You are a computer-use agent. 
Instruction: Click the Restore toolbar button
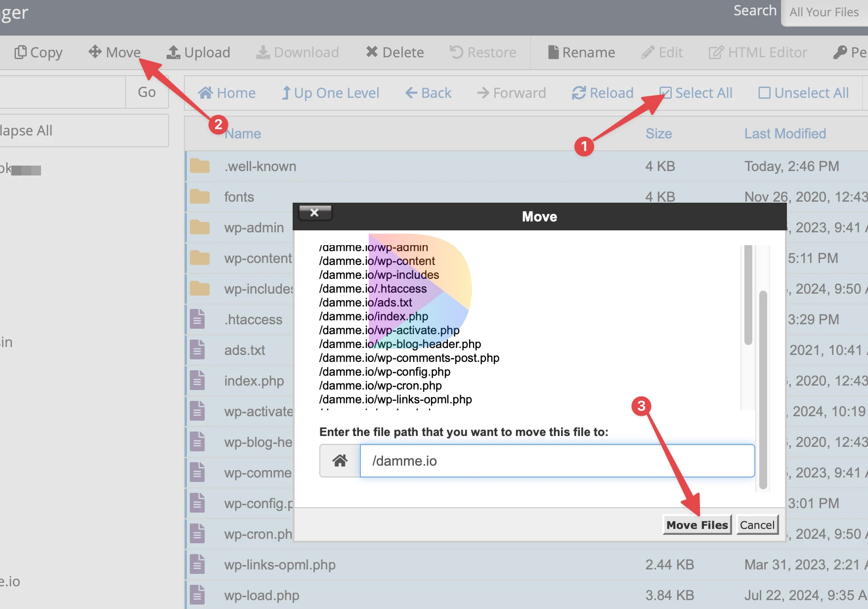[483, 52]
